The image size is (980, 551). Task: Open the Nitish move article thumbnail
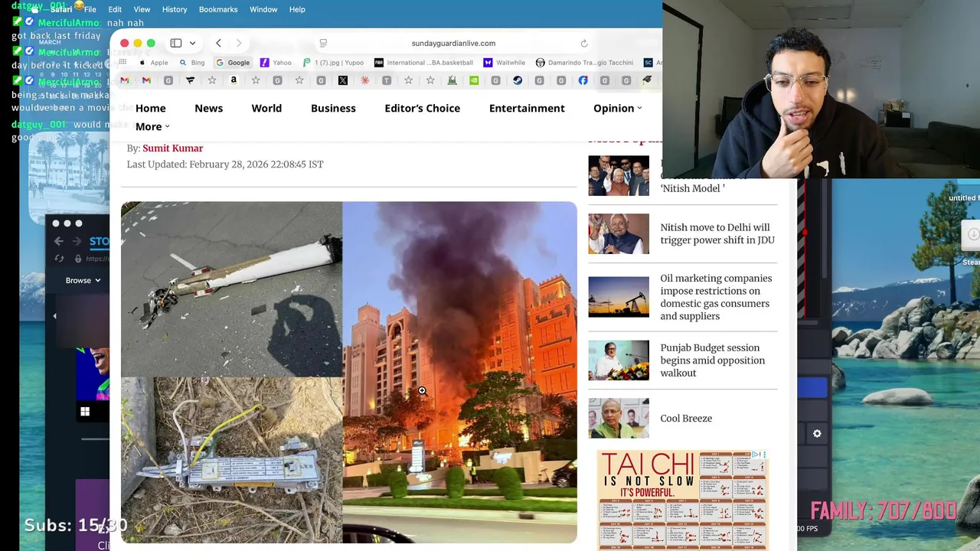[x=619, y=233]
